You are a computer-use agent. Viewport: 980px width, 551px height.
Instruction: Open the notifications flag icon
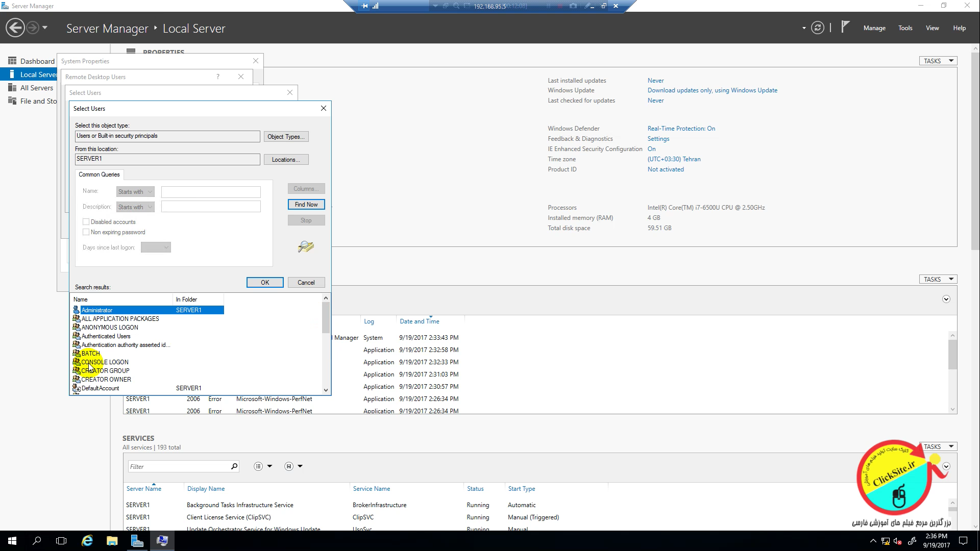coord(845,27)
